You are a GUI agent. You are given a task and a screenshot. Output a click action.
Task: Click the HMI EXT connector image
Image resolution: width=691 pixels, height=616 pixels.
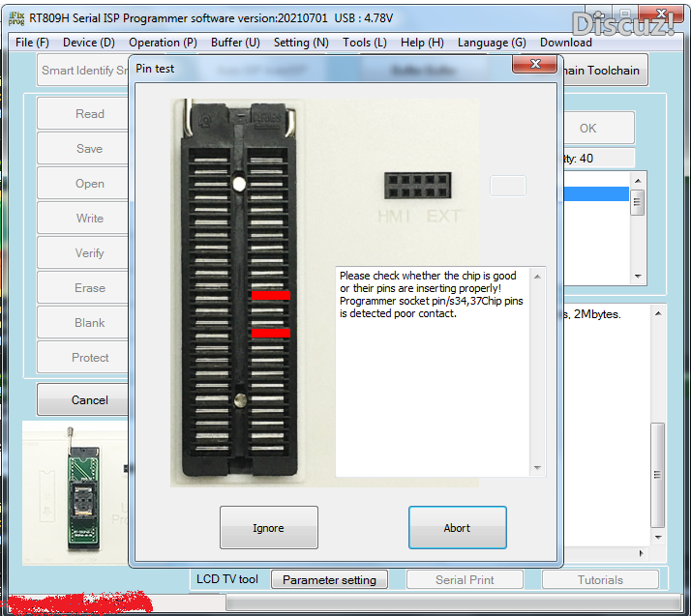pos(417,186)
